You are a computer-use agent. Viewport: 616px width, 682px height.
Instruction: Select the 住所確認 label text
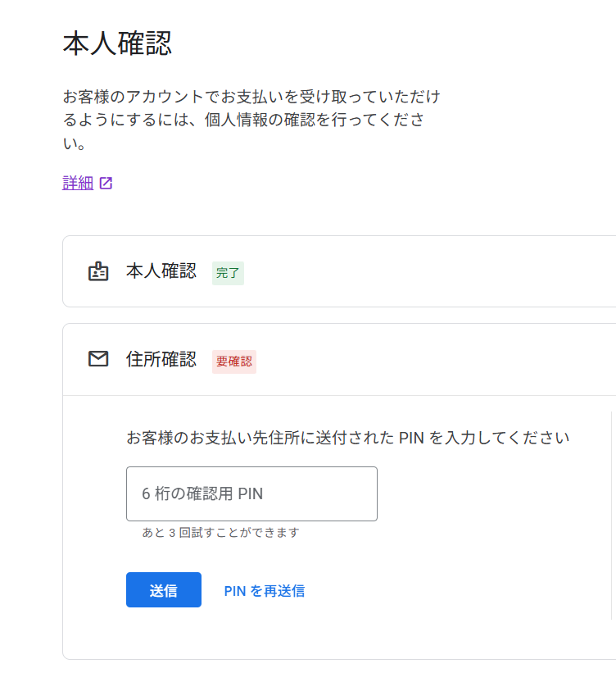coord(161,359)
